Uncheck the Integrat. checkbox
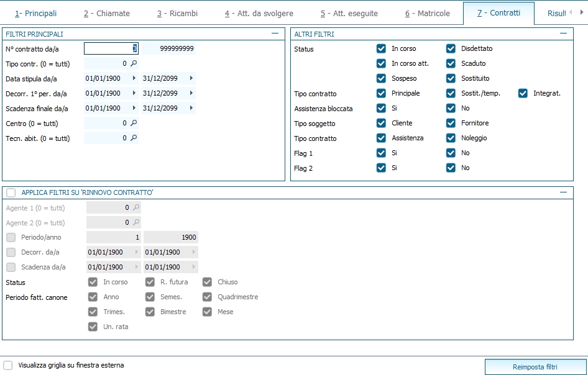This screenshot has height=375, width=588. [523, 93]
